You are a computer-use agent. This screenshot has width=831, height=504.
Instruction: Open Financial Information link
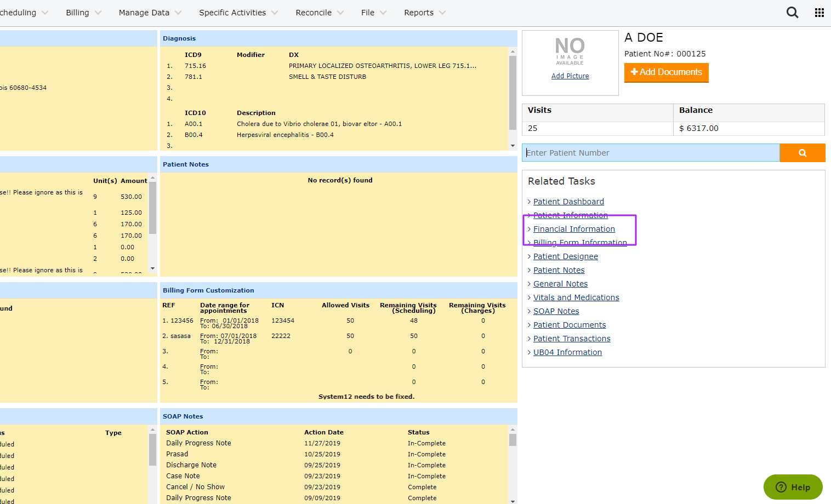574,229
